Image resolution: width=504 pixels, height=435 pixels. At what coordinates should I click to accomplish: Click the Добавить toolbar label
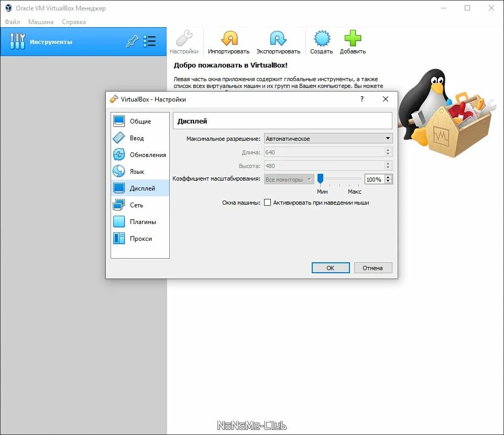(353, 51)
